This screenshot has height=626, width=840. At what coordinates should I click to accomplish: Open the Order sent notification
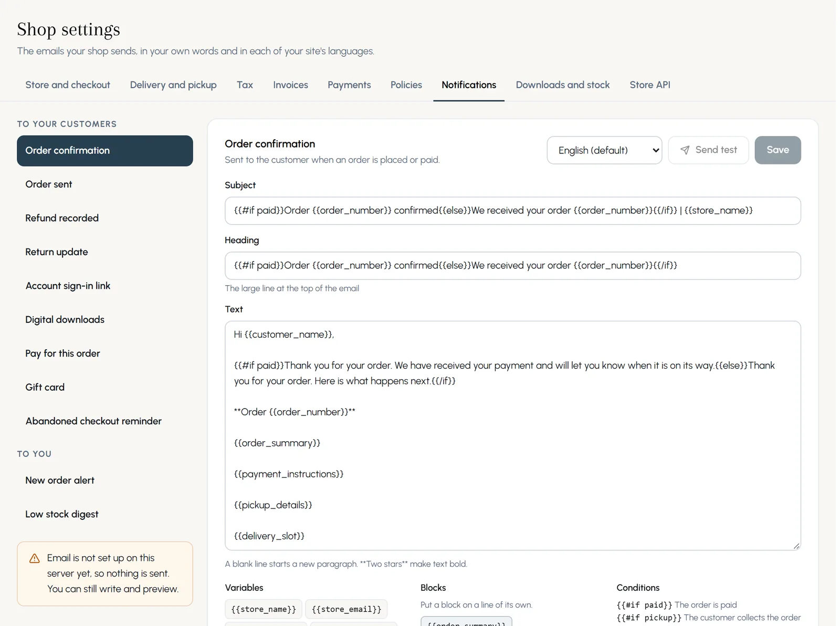click(105, 184)
